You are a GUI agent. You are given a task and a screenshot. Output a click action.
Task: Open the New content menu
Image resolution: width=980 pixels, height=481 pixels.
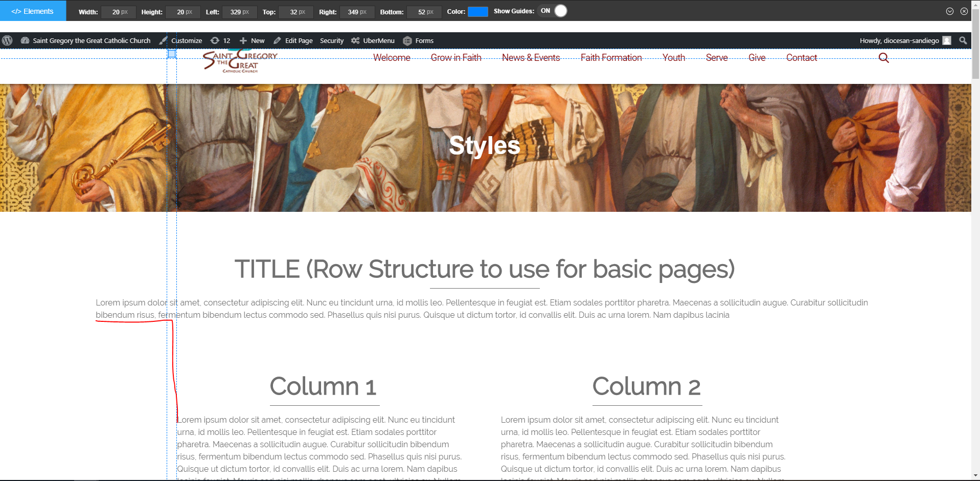pyautogui.click(x=252, y=40)
